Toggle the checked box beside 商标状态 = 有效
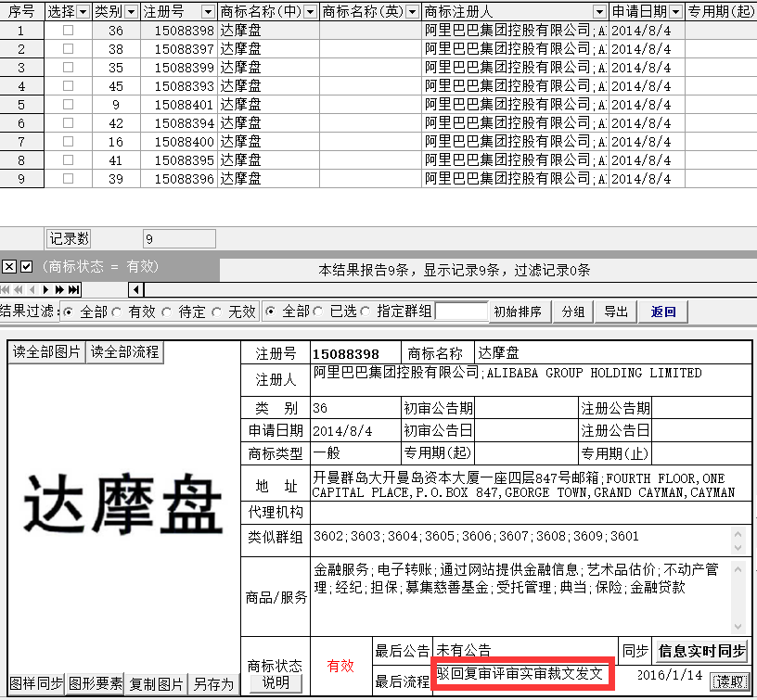757x700 pixels. (x=27, y=266)
